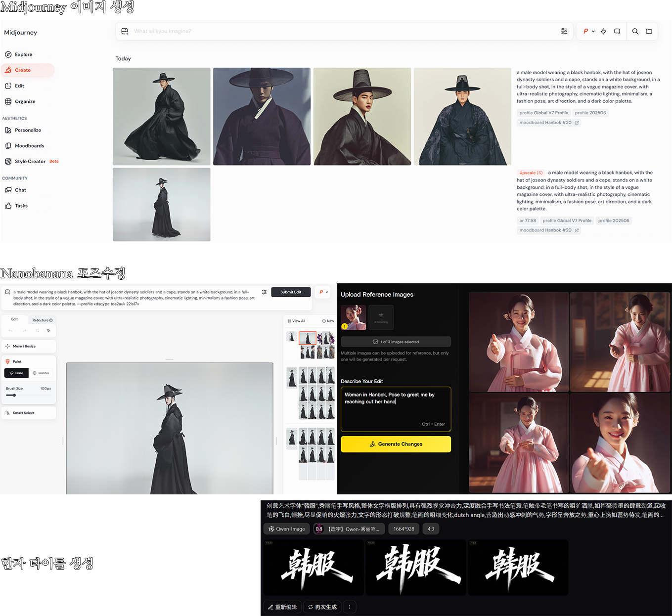Screen dimensions: 672x616
Task: Open the P profile dropdown in the top bar
Action: pyautogui.click(x=587, y=31)
